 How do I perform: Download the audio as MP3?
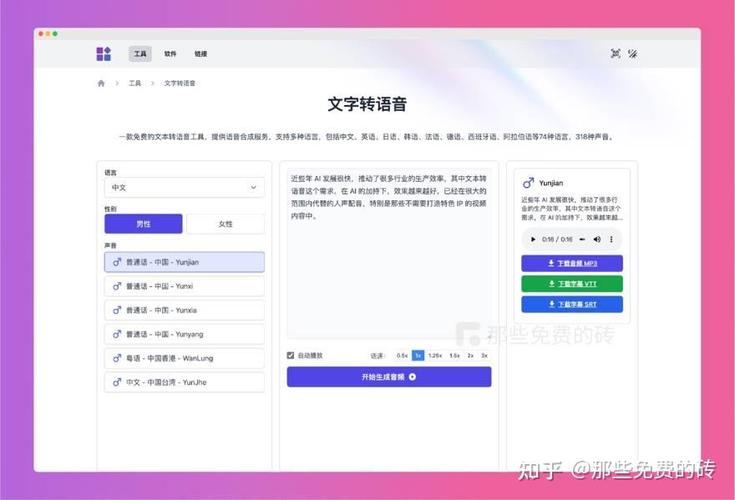click(572, 263)
